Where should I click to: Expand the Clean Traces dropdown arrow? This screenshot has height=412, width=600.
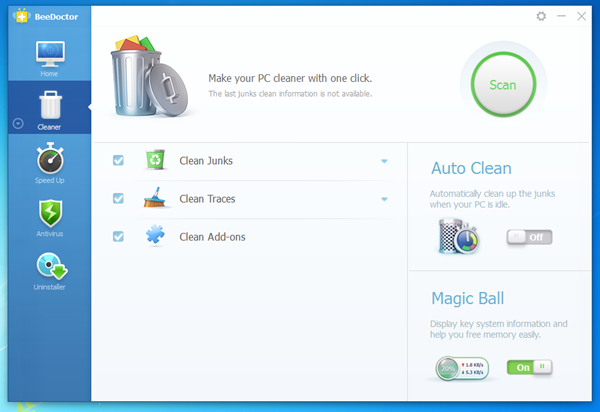click(x=384, y=199)
